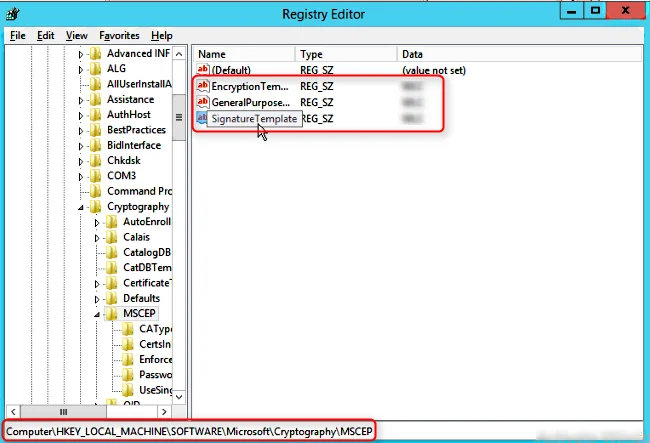Click the CatalogDB folder icon
The image size is (650, 443).
112,253
